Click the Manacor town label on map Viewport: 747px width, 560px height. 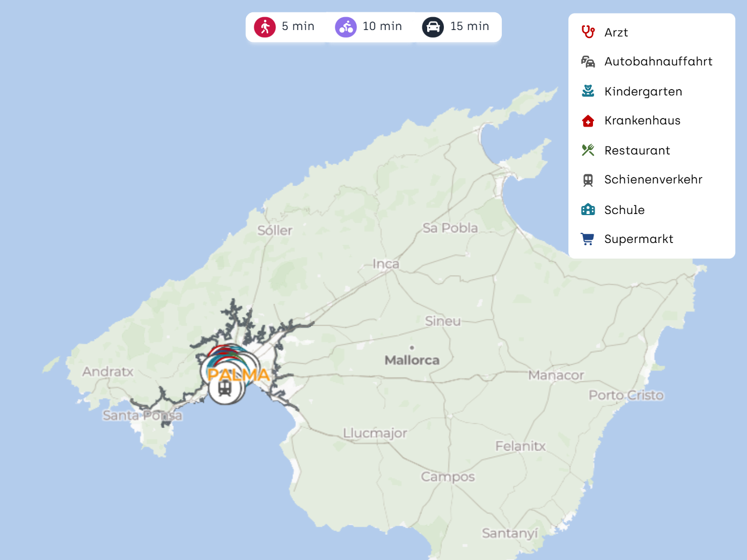coord(556,375)
